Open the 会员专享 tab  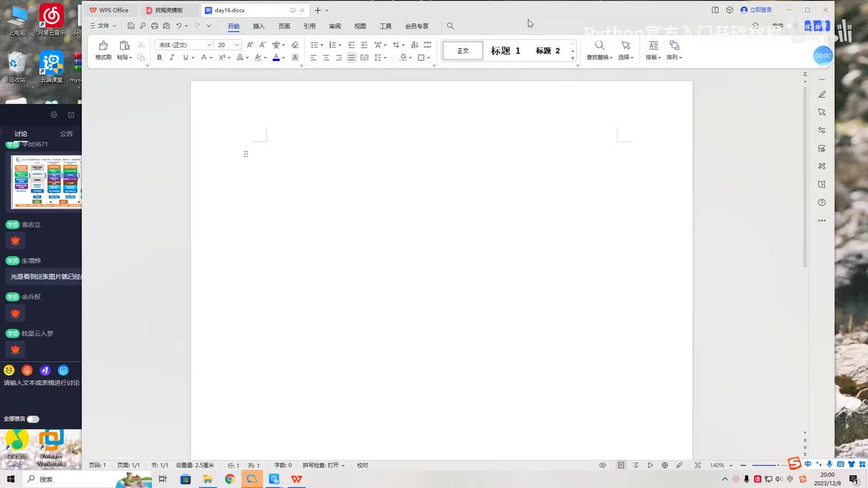tap(417, 26)
